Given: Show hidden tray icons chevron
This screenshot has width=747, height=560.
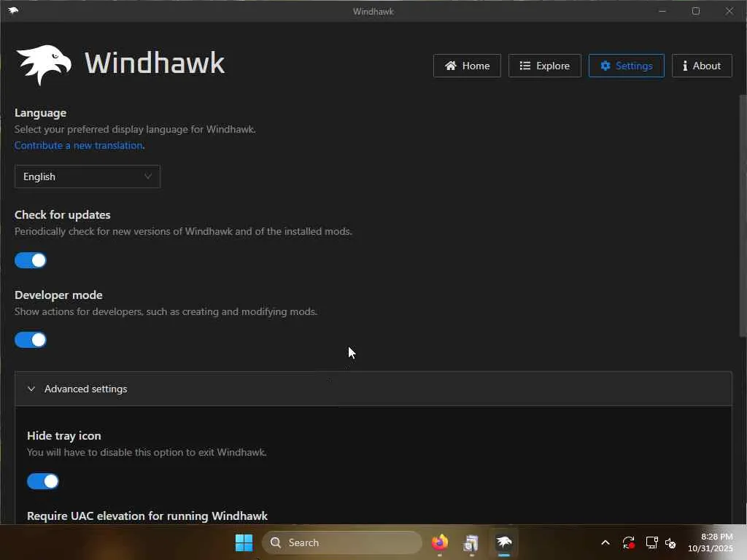Looking at the screenshot, I should [605, 542].
